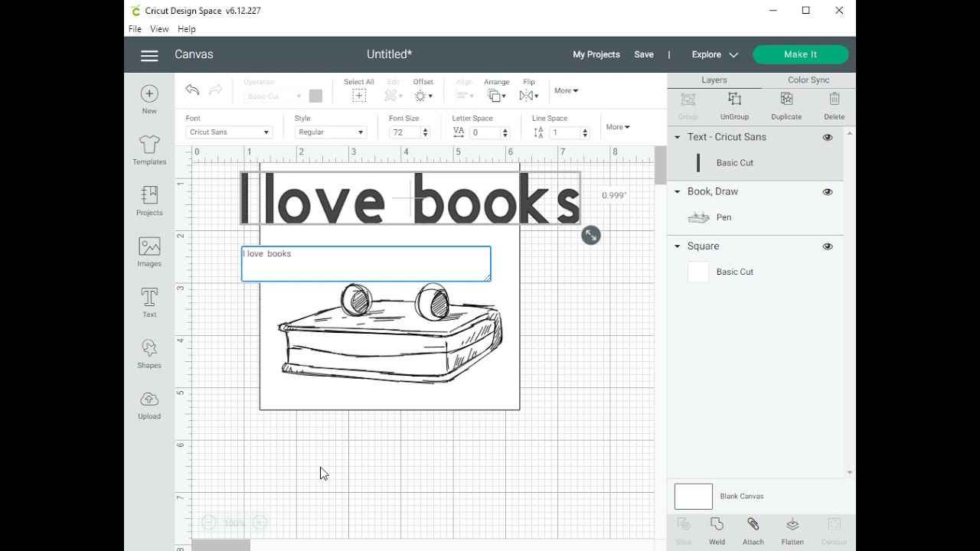Image resolution: width=980 pixels, height=551 pixels.
Task: Click Weld in bottom panel
Action: click(717, 532)
